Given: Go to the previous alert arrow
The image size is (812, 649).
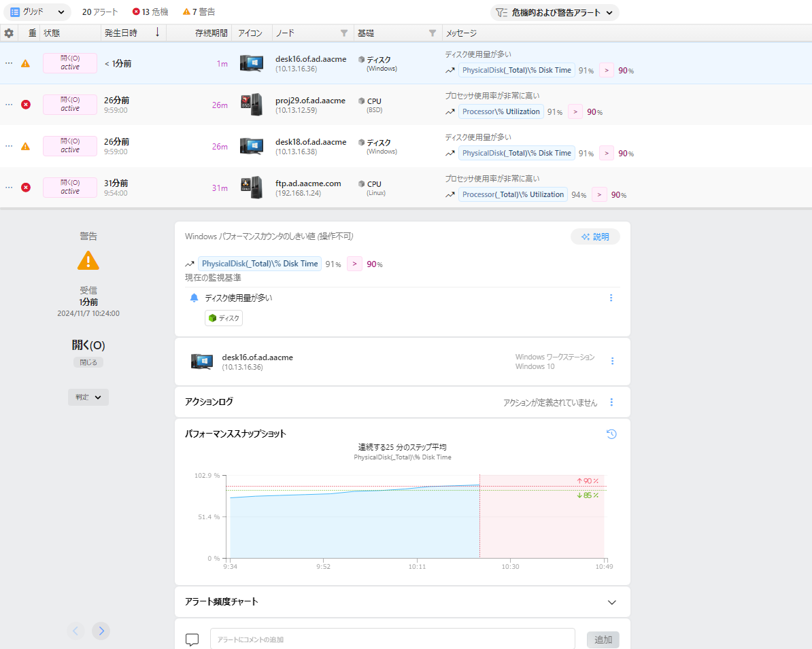Looking at the screenshot, I should click(x=75, y=631).
